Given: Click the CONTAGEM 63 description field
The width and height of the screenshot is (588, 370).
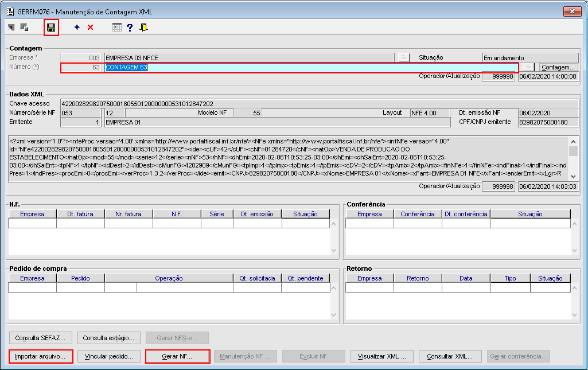Looking at the screenshot, I should tap(310, 67).
